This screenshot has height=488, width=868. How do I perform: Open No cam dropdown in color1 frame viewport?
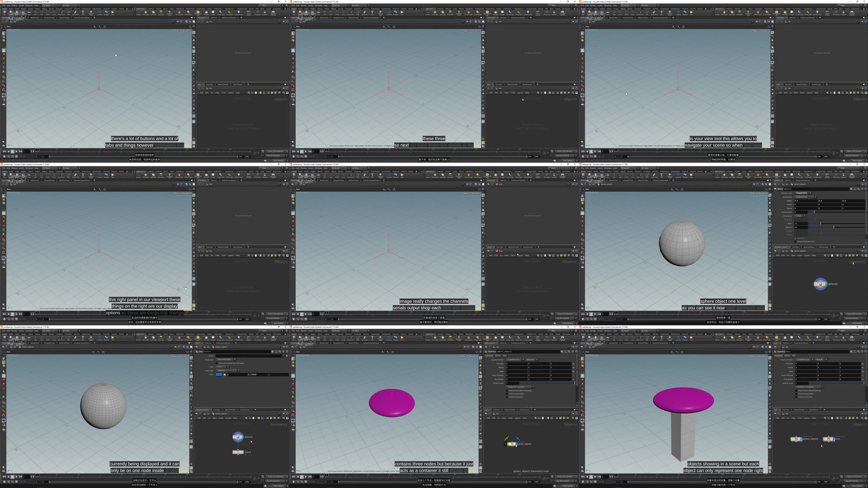pyautogui.click(x=184, y=356)
